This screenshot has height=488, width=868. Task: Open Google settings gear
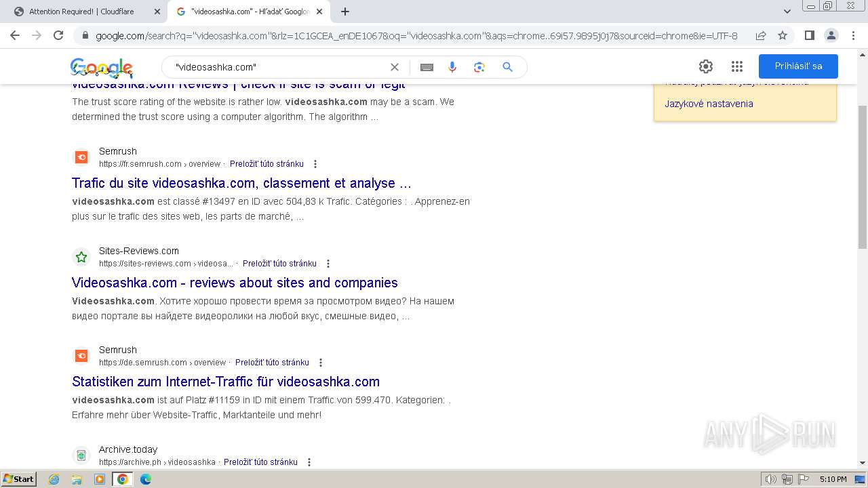(x=706, y=66)
